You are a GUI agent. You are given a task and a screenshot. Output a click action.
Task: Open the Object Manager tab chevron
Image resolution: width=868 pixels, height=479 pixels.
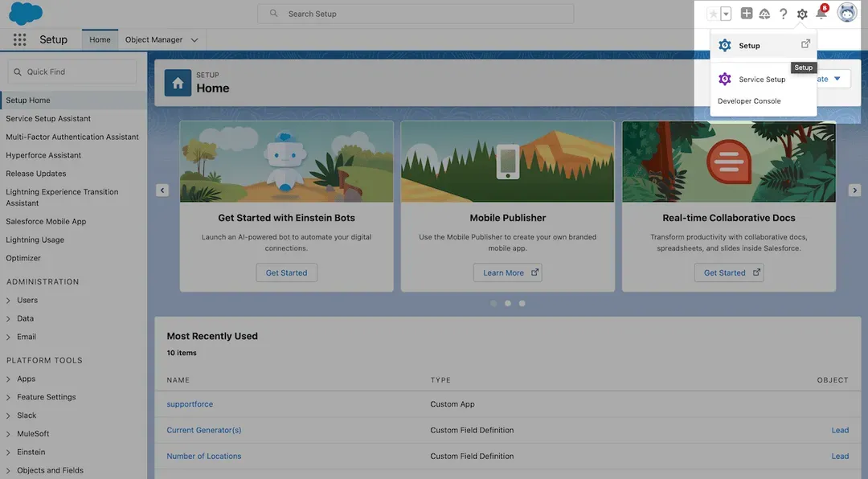(194, 40)
